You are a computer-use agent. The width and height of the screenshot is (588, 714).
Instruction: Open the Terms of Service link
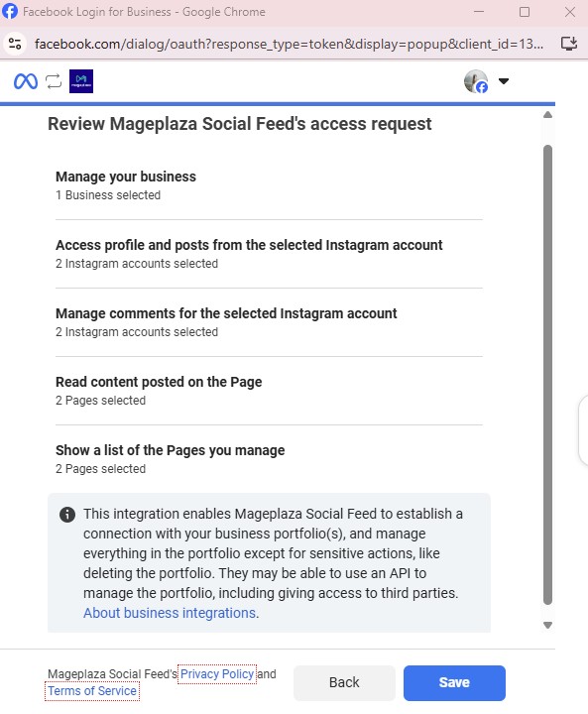coord(92,691)
